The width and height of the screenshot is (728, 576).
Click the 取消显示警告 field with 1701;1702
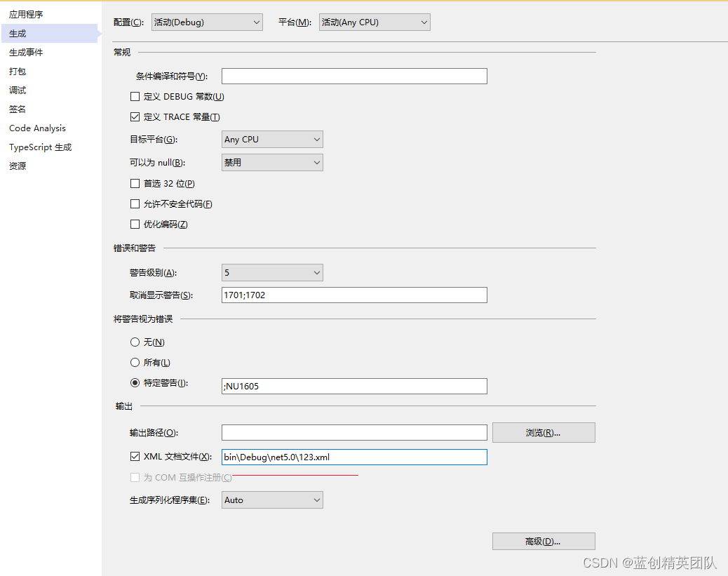click(x=354, y=295)
